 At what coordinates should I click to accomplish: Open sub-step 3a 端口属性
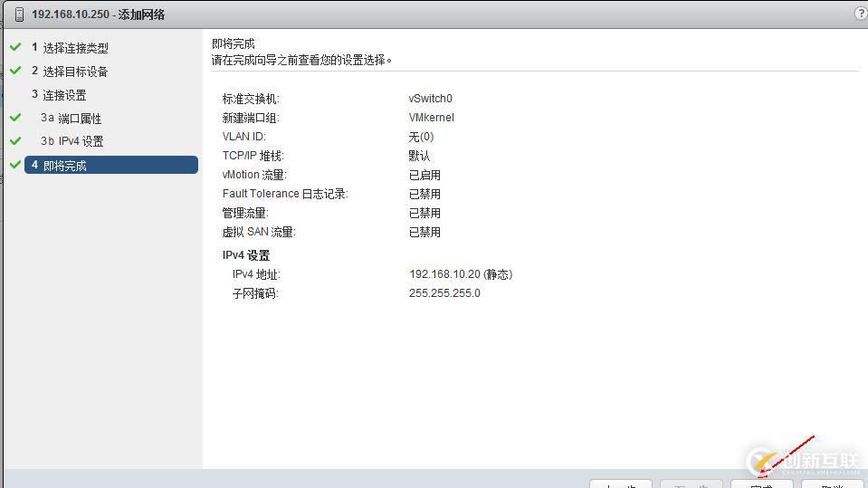tap(71, 118)
